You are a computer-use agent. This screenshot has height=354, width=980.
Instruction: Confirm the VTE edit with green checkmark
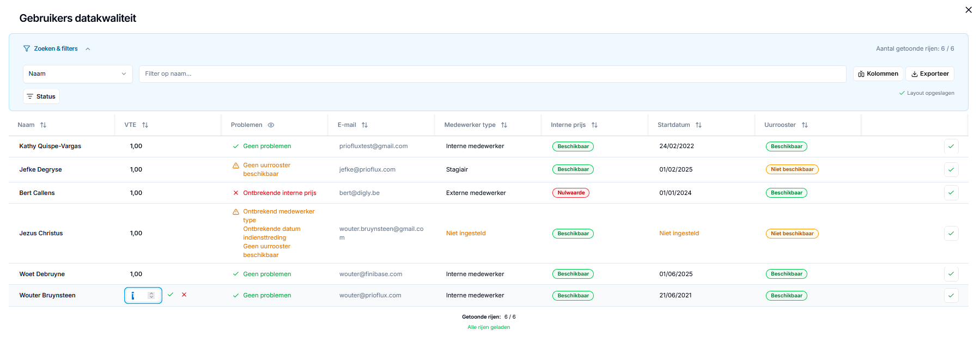click(x=171, y=295)
